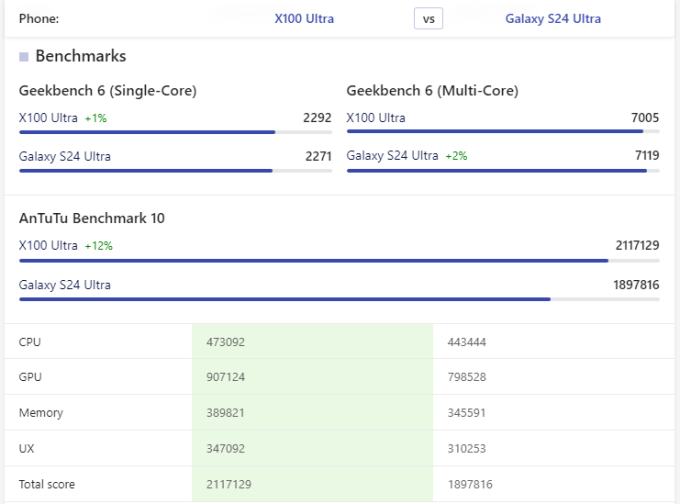
Task: Click the Memory row label
Action: 41,413
